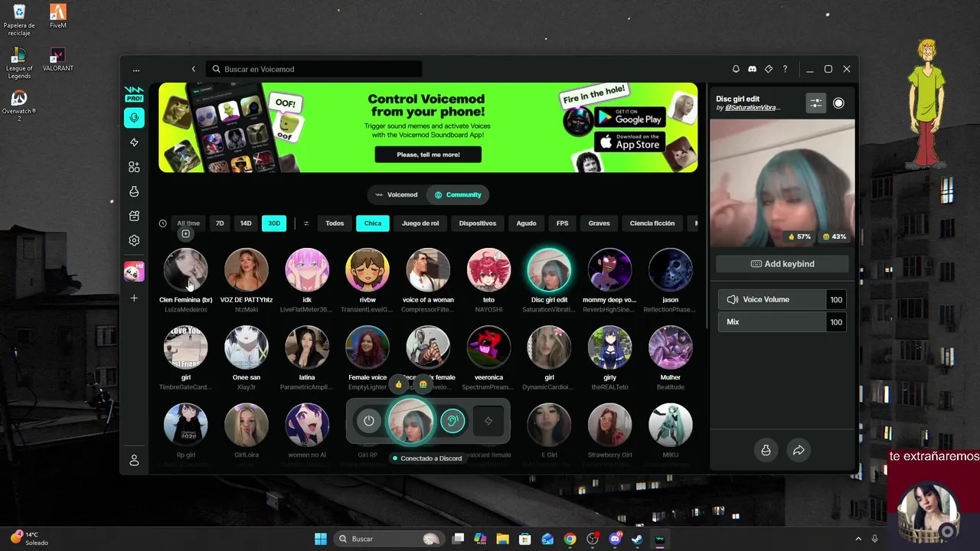Click the filter sort icon next to 30D
The width and height of the screenshot is (980, 551).
coord(306,223)
